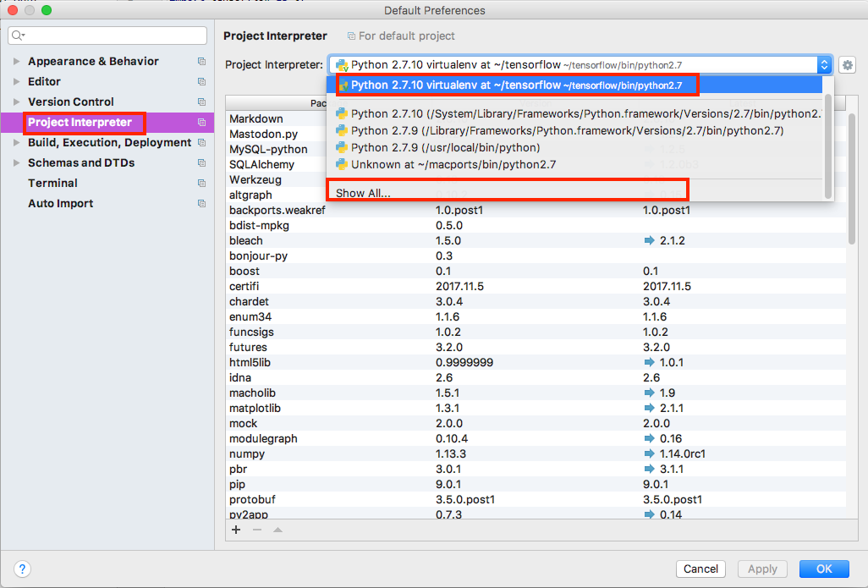
Task: Click the upgrade arrow icon below package list
Action: pos(277,530)
